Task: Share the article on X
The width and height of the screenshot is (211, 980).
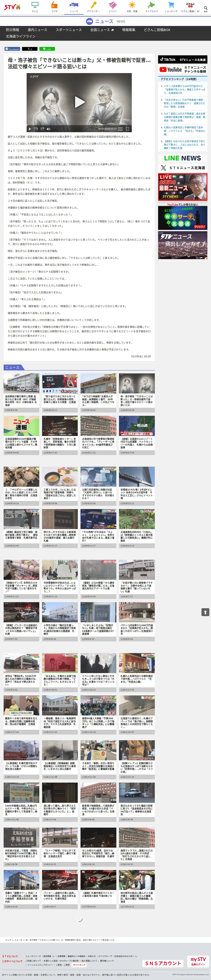Action: [30, 49]
